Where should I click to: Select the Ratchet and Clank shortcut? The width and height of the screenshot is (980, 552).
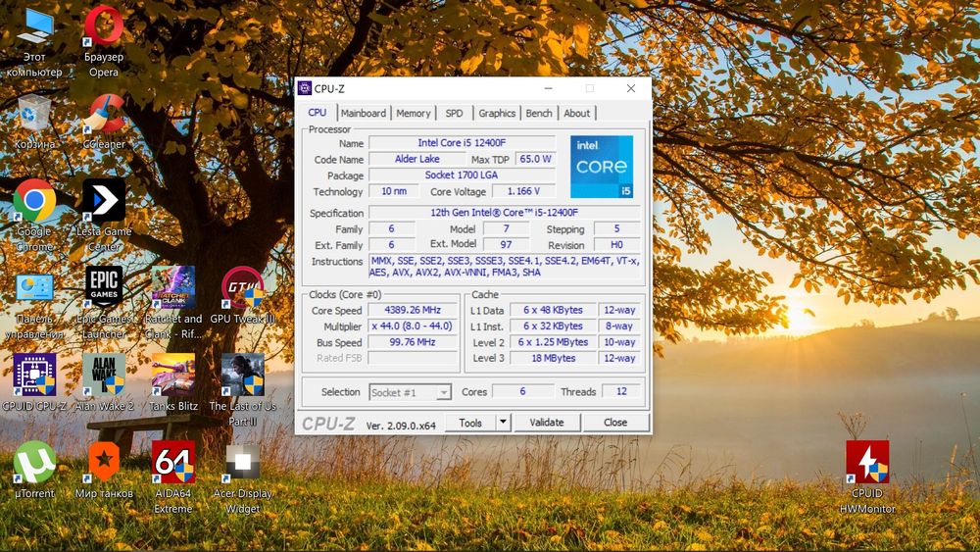coord(173,303)
